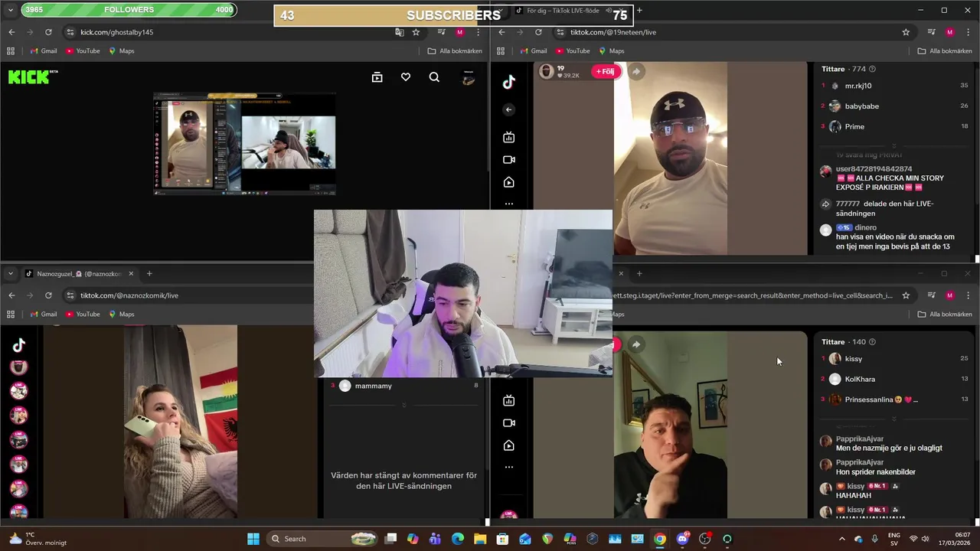Open the camera Go LIVE icon in bottom-right TikTok window

point(509,423)
